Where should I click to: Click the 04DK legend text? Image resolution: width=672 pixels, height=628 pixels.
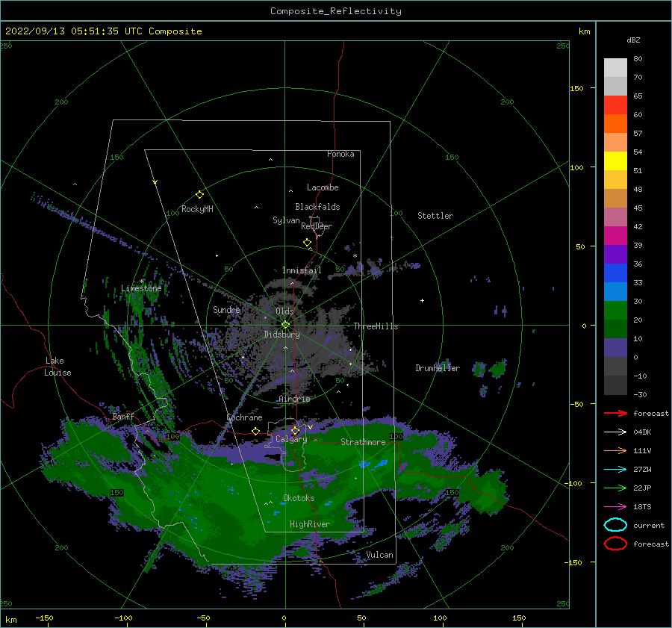click(642, 432)
